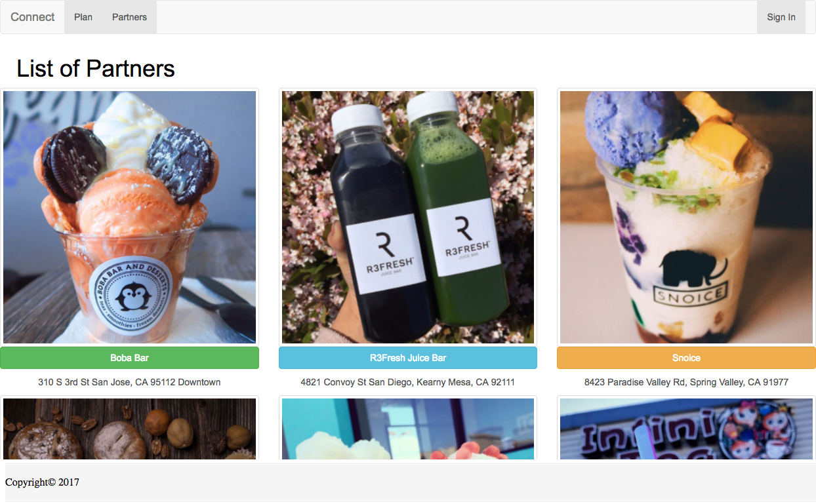Click the R3Fresh Convoy St address
Image resolution: width=816 pixels, height=504 pixels.
408,382
